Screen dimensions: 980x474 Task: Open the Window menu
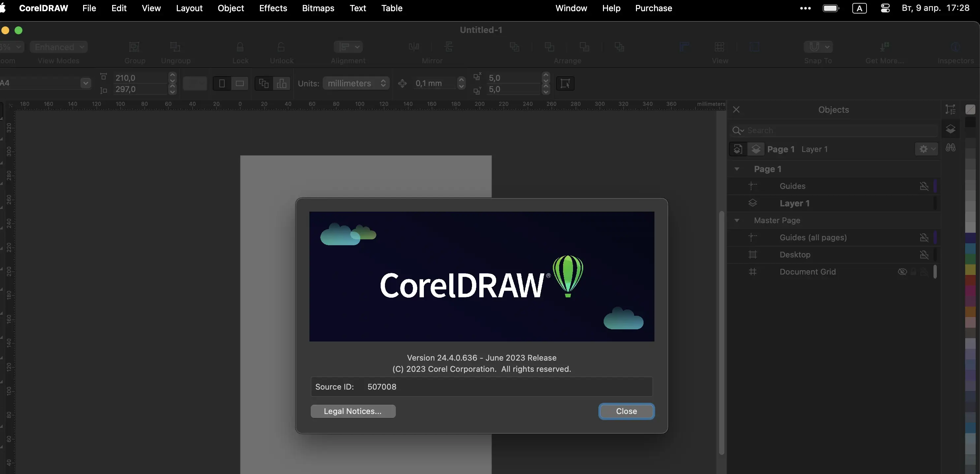571,8
